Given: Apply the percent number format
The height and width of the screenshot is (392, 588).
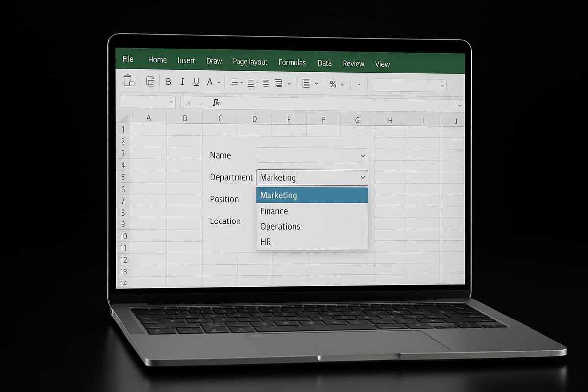Looking at the screenshot, I should point(332,84).
